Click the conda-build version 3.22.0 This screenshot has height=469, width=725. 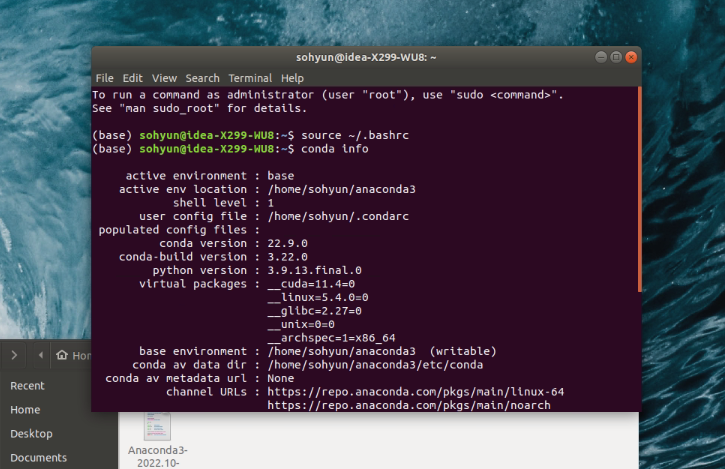287,257
